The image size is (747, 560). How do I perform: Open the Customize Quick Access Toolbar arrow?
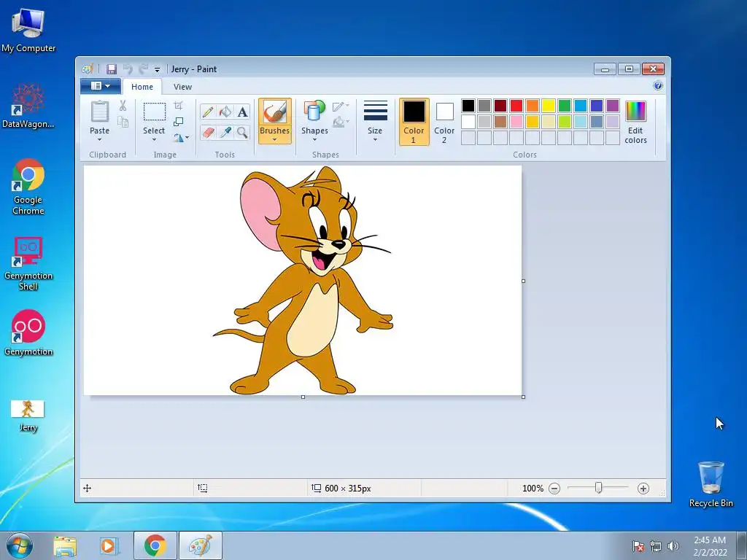pyautogui.click(x=157, y=69)
